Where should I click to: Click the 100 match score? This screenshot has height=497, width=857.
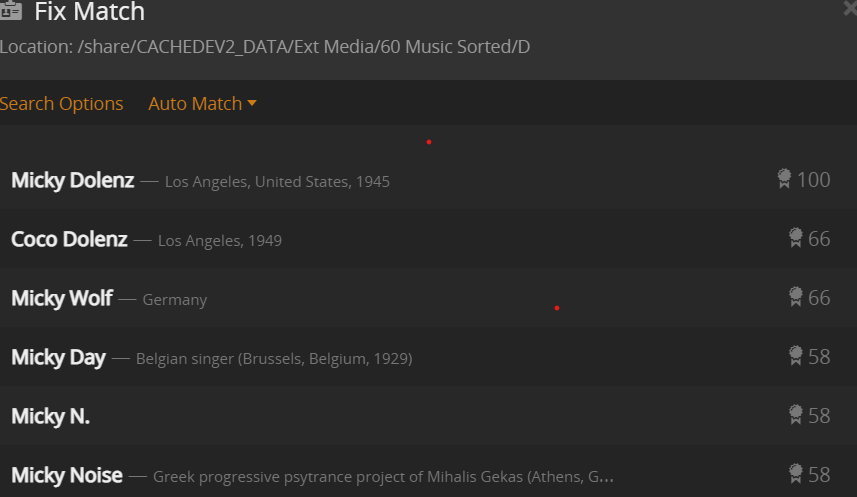tap(813, 180)
